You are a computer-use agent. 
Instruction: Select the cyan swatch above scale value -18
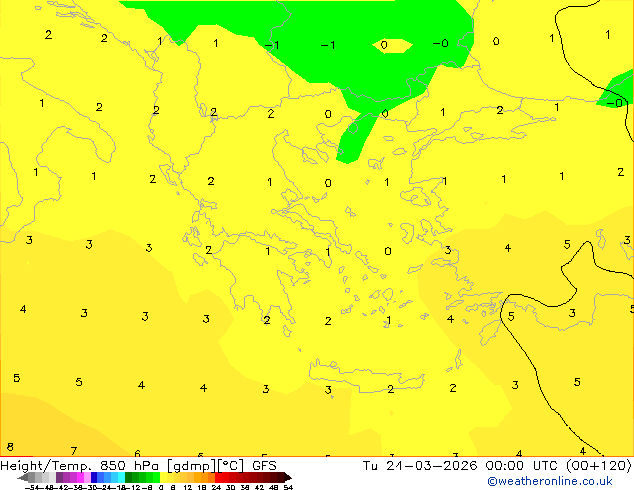tap(121, 477)
